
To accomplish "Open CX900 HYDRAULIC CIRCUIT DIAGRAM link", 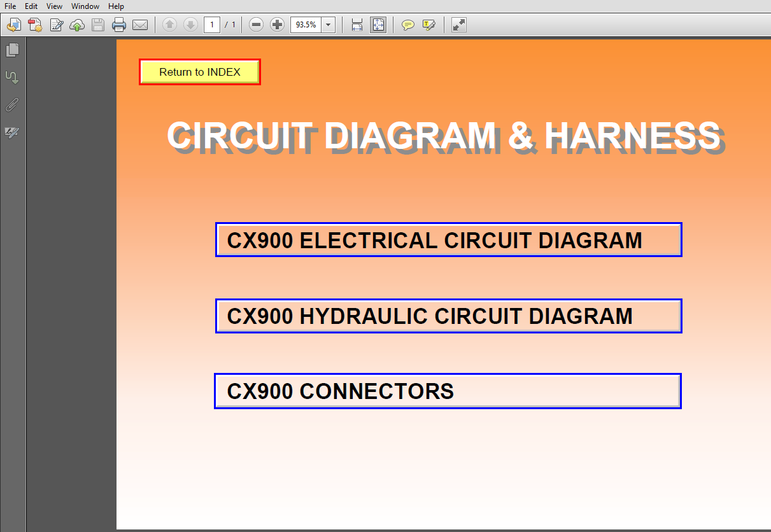I will tap(449, 316).
